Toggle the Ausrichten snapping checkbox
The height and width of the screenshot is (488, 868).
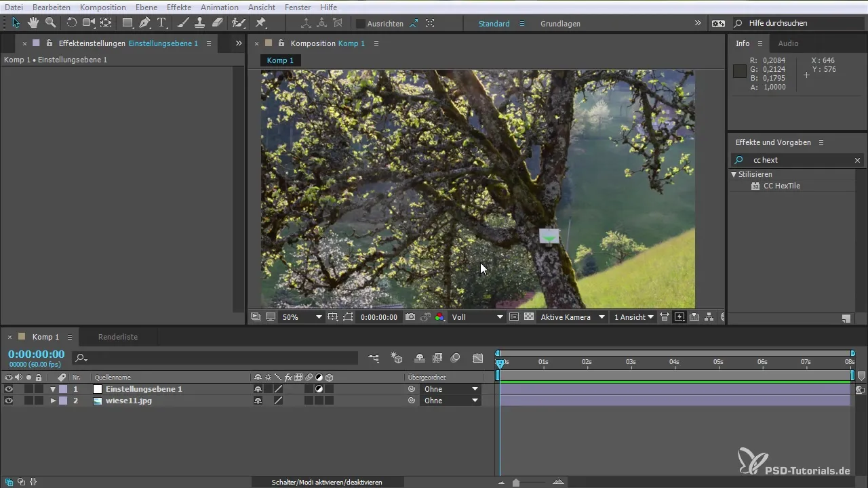[x=361, y=23]
